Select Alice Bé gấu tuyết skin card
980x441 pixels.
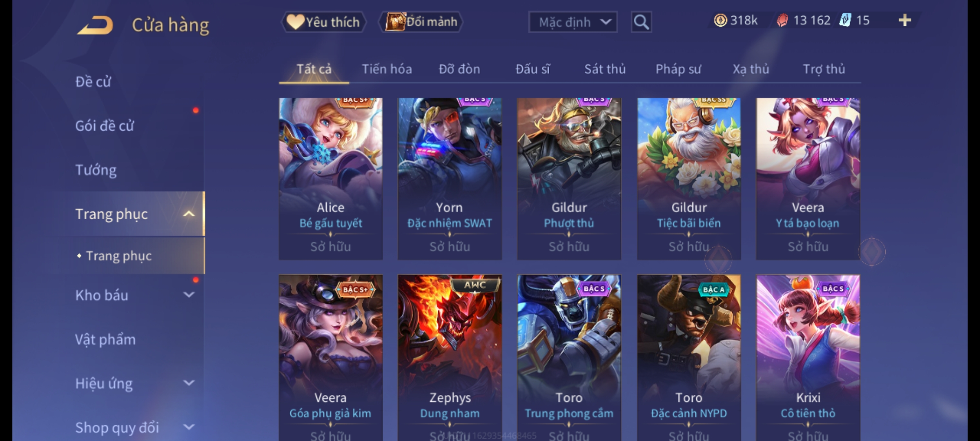(x=331, y=178)
